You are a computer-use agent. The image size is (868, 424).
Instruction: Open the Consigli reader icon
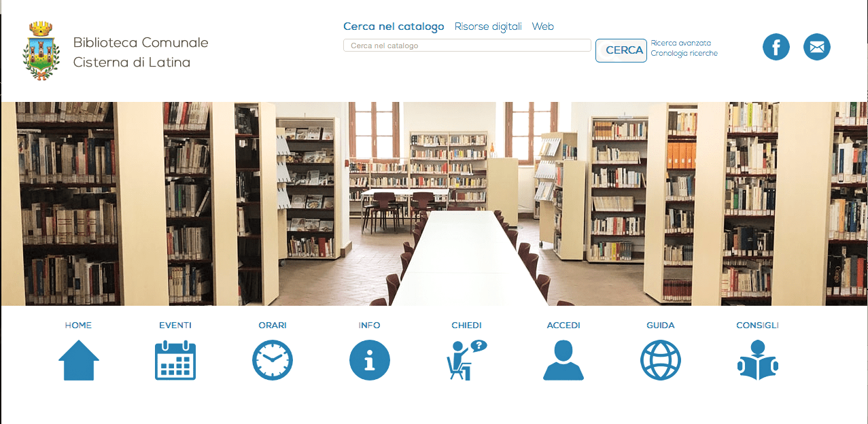pyautogui.click(x=758, y=360)
